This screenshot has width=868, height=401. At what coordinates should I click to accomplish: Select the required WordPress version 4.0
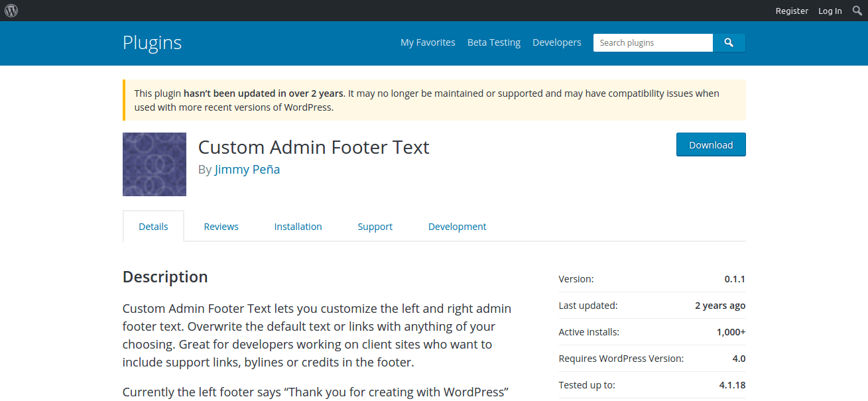point(739,359)
